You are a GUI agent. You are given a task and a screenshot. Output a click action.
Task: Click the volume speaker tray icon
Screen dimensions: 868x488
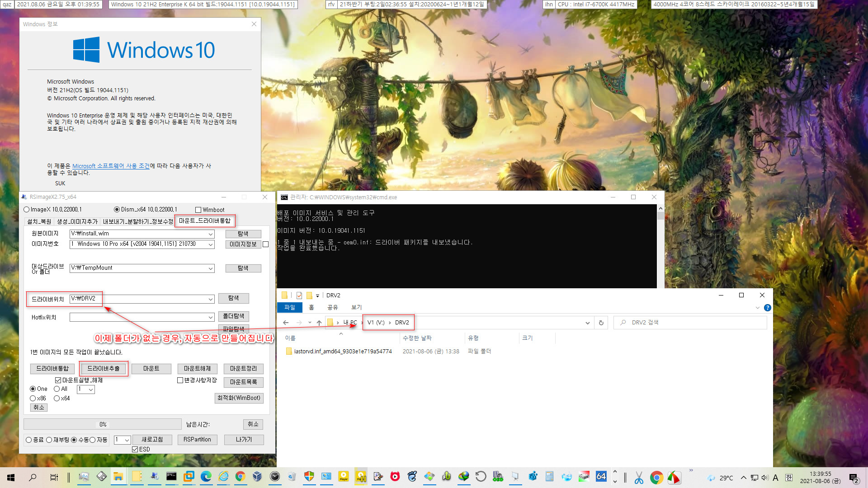coord(765,478)
